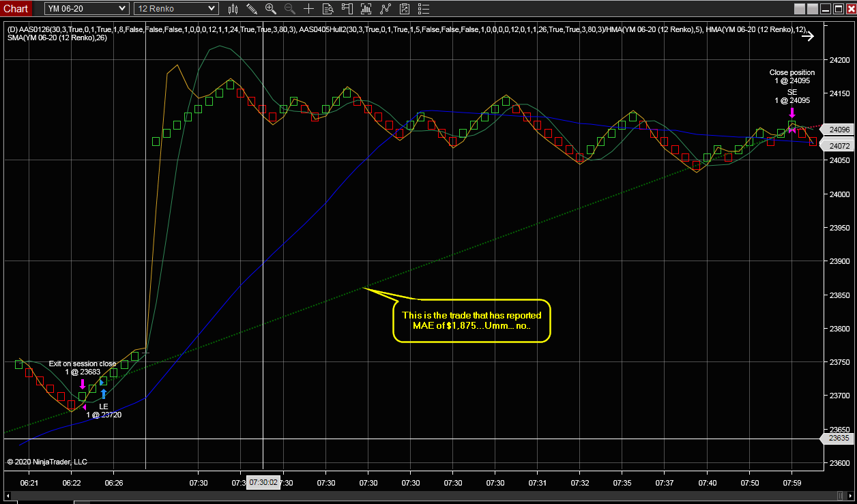Click the 24200 price axis label
The height and width of the screenshot is (504, 857).
(840, 60)
